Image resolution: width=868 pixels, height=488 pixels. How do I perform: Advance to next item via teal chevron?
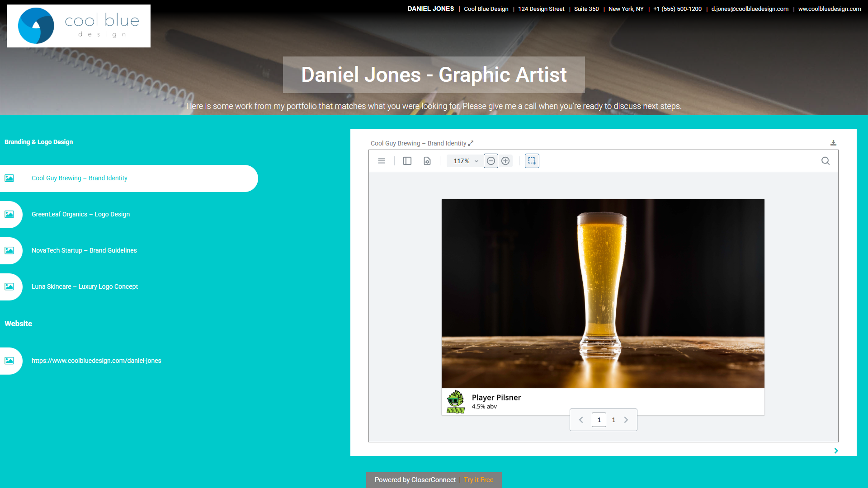836,450
